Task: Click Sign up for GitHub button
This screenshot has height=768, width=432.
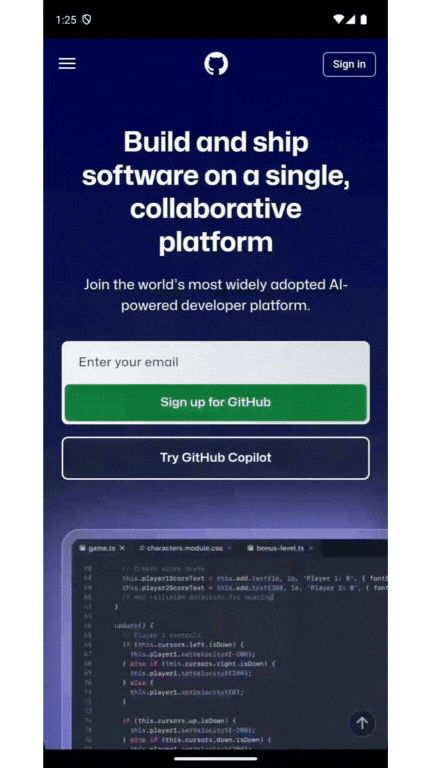Action: [x=216, y=403]
